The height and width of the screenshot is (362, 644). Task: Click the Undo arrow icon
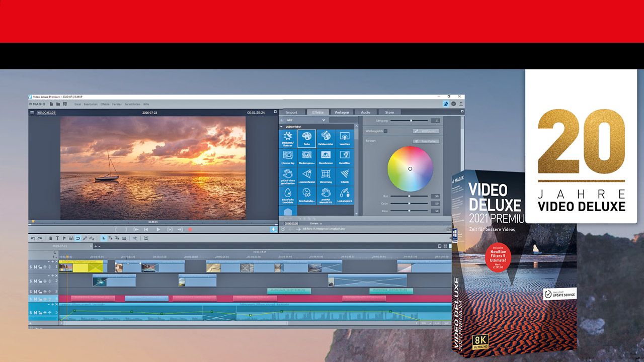[x=33, y=238]
